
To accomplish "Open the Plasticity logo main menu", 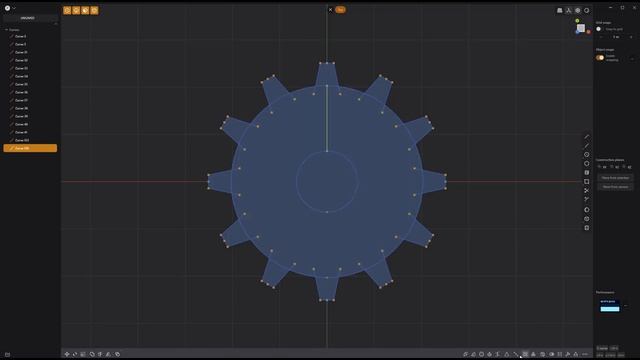I will coord(7,8).
